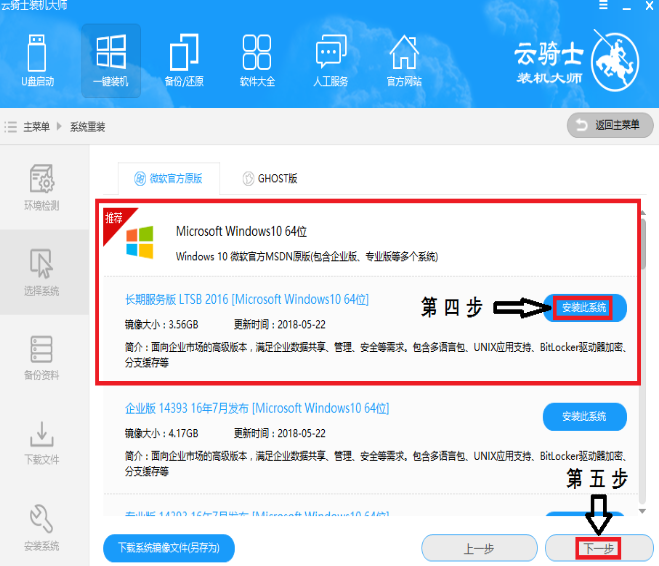Minimize the 云骑士装机大师 window
Image resolution: width=659 pixels, height=566 pixels.
pyautogui.click(x=627, y=6)
